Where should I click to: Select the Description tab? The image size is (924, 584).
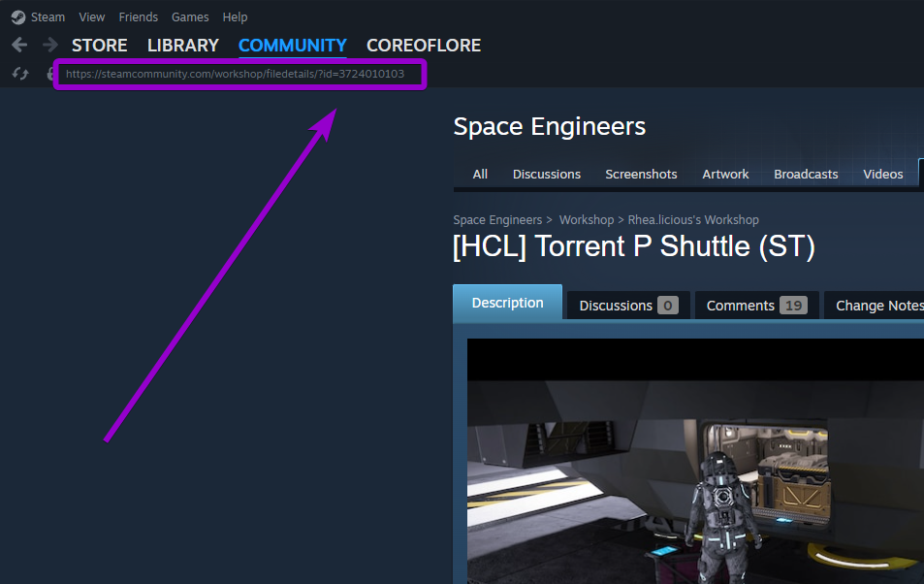click(x=507, y=303)
